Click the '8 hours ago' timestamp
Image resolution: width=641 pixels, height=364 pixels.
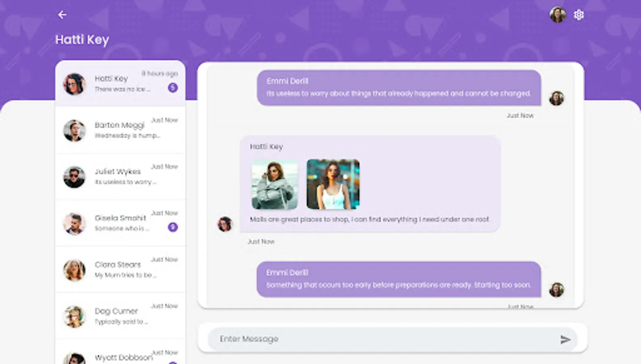click(159, 73)
